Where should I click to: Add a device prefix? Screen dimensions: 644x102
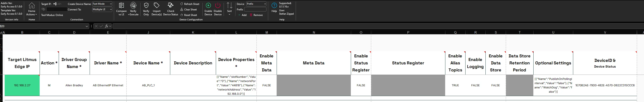pos(242,15)
